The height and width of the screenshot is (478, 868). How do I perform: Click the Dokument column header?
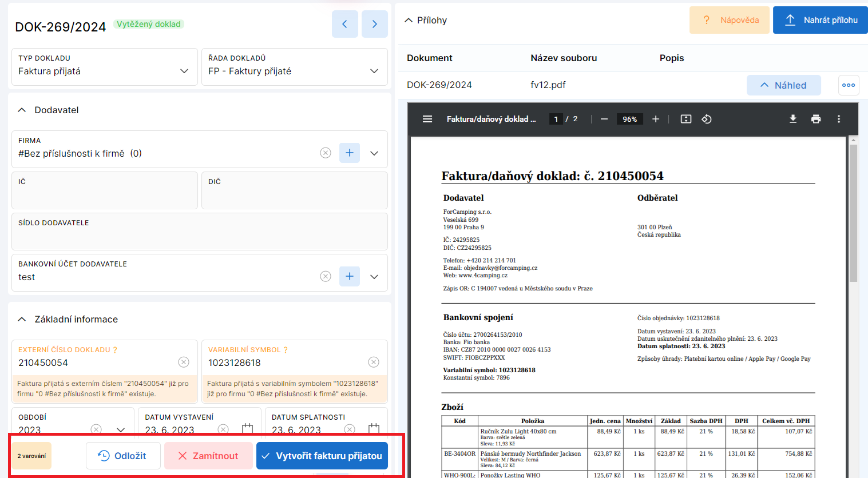(x=430, y=58)
